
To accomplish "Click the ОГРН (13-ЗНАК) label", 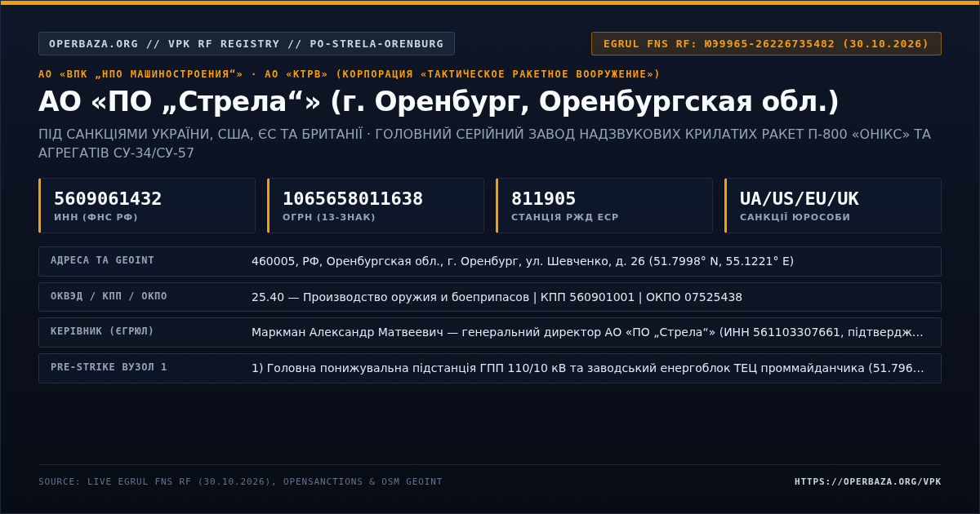I will (329, 217).
